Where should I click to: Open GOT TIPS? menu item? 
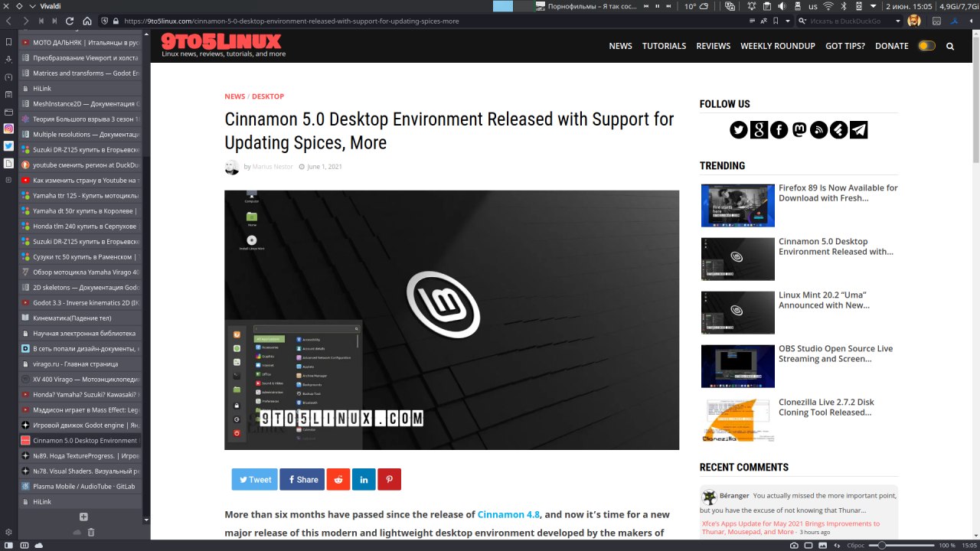coord(845,46)
